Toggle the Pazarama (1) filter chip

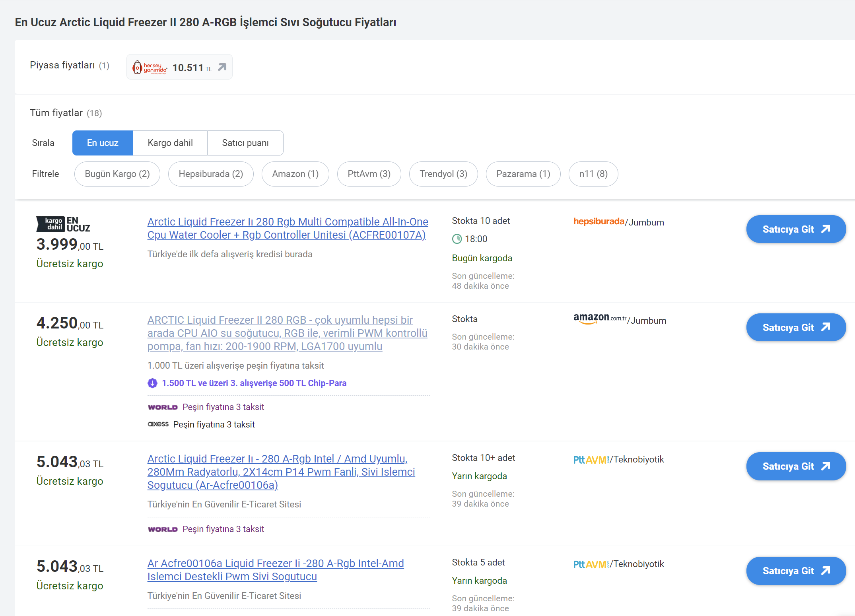coord(523,174)
